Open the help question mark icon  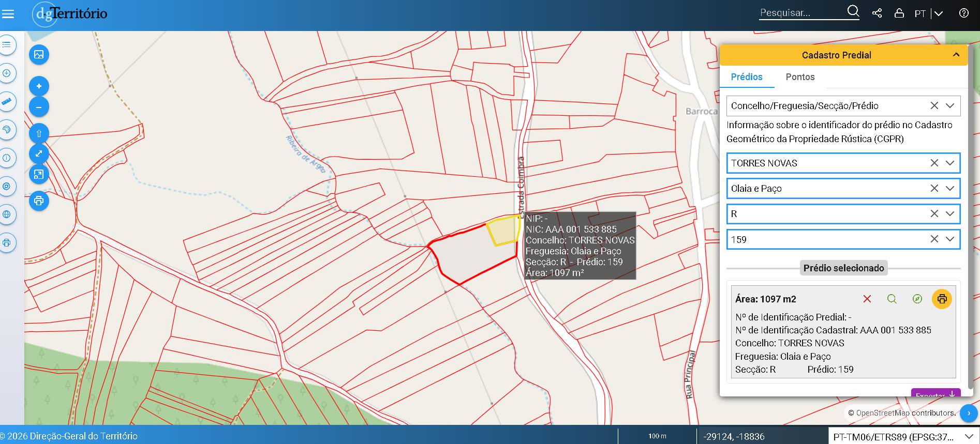(x=963, y=13)
